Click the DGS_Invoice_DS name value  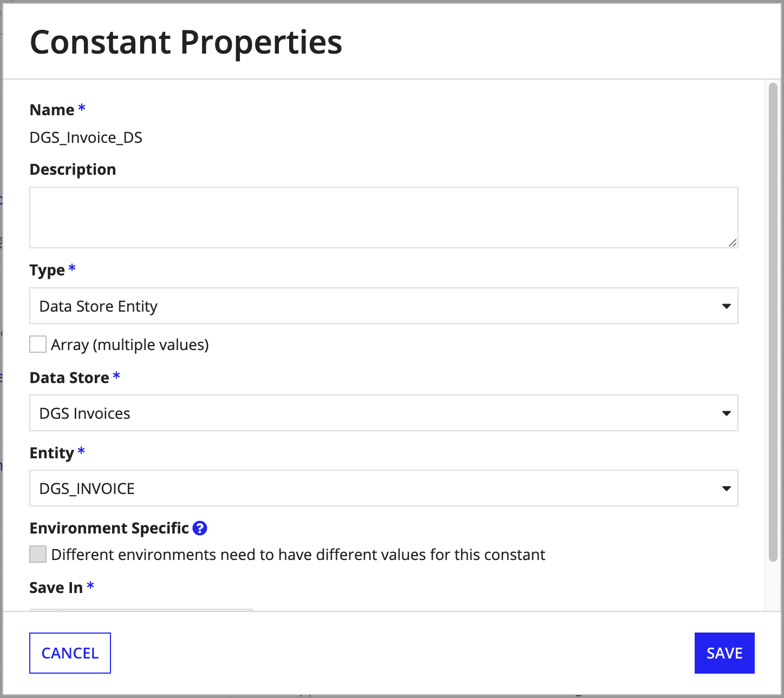point(86,137)
